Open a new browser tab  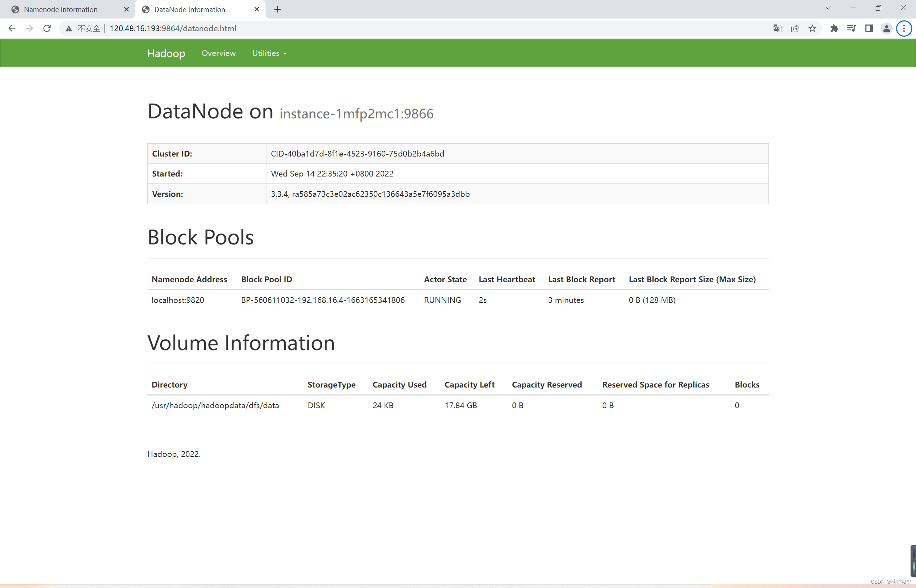277,9
